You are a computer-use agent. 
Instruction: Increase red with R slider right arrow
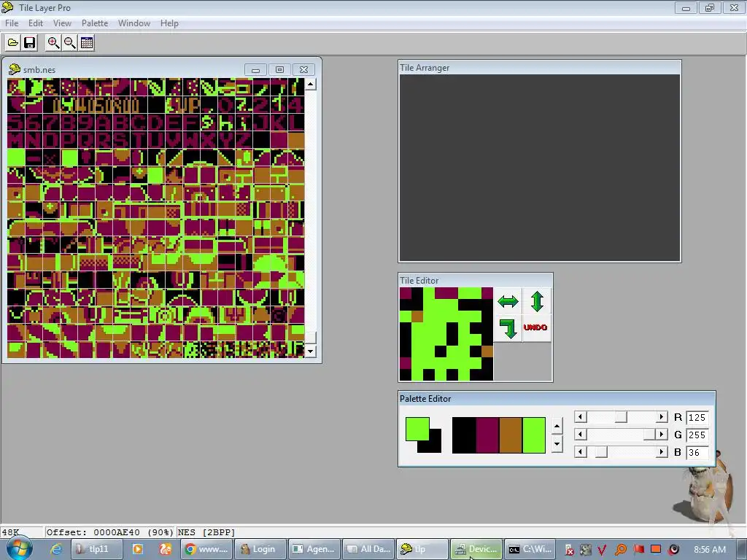(x=661, y=417)
